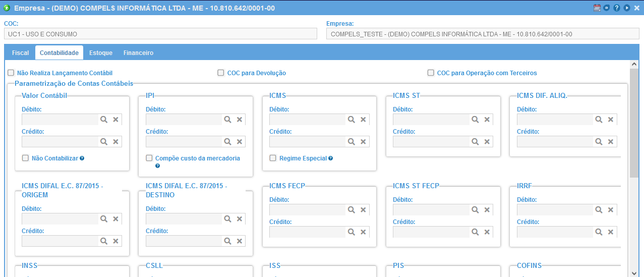
Task: Click the green icon beside Empresa title
Action: (x=7, y=8)
